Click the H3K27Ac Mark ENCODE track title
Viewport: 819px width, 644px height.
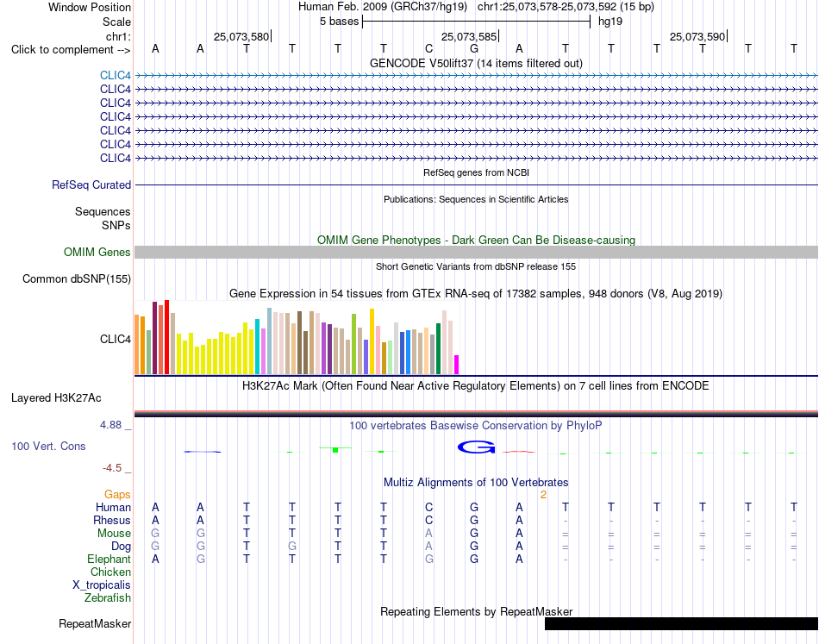pos(476,386)
